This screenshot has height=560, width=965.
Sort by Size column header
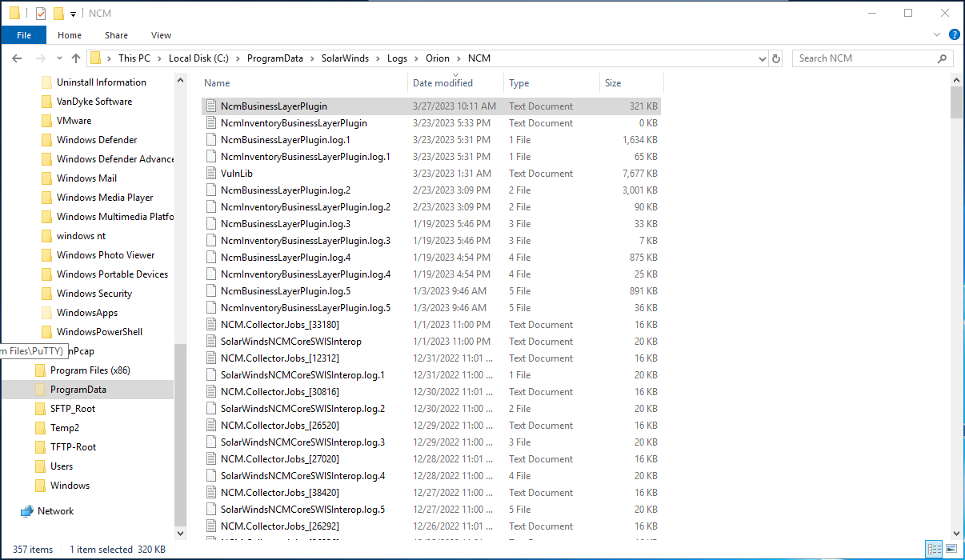coord(613,83)
